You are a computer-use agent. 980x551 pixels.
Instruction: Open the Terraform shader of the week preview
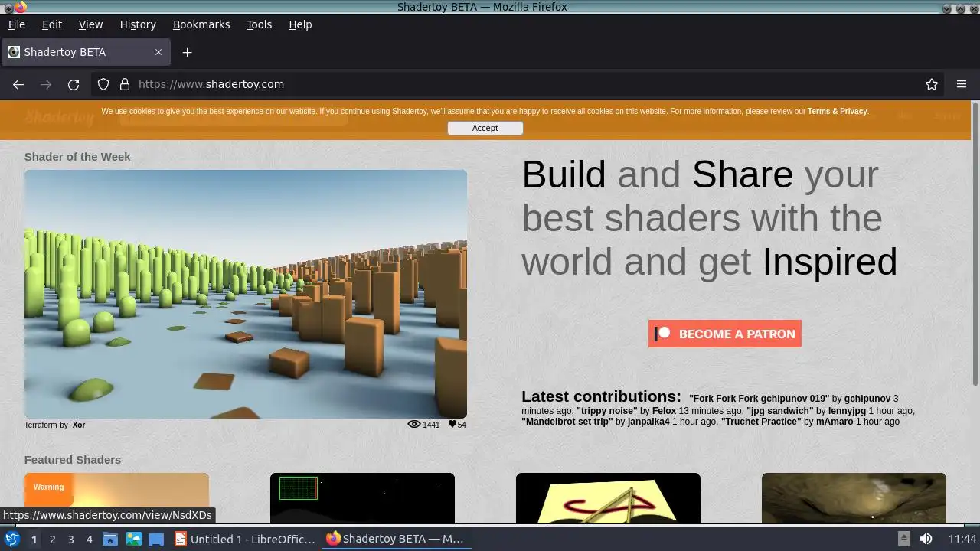[x=246, y=294]
